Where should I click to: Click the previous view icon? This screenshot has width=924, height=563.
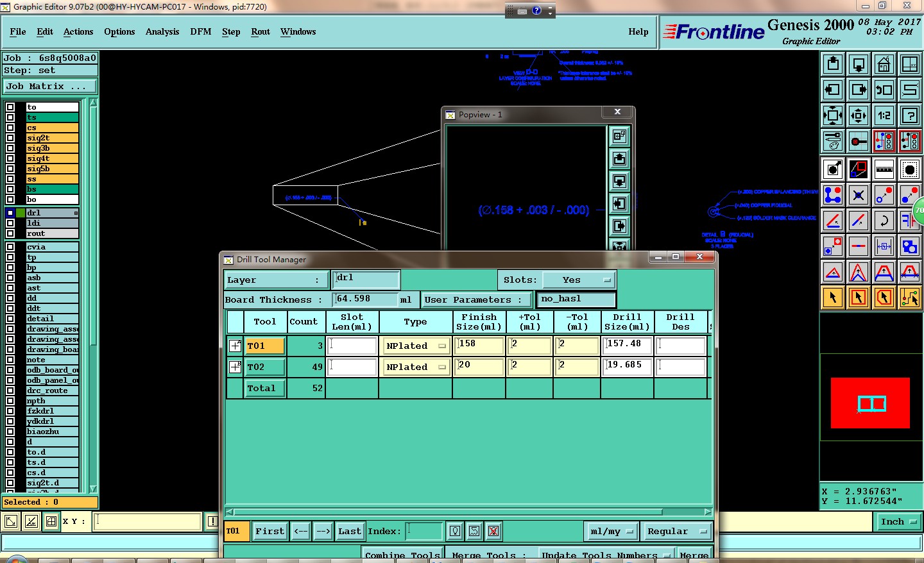(884, 90)
